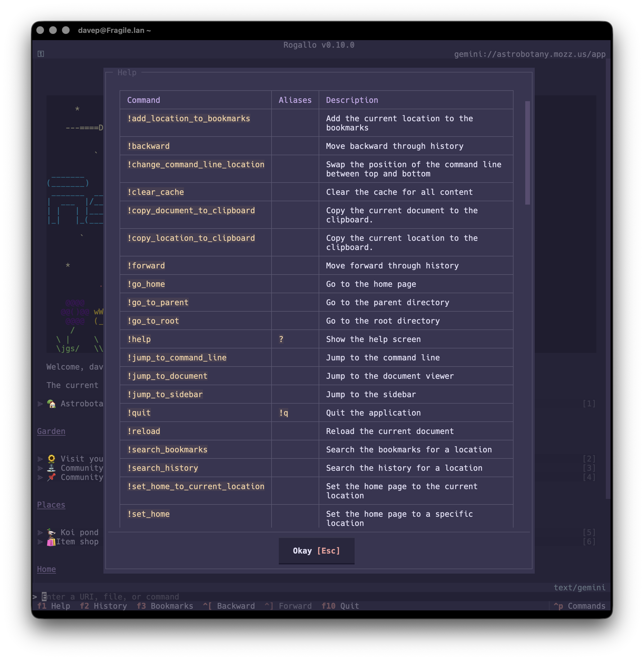Screen dimensions: 644x660
Task: Open the Item shop link
Action: 77,541
